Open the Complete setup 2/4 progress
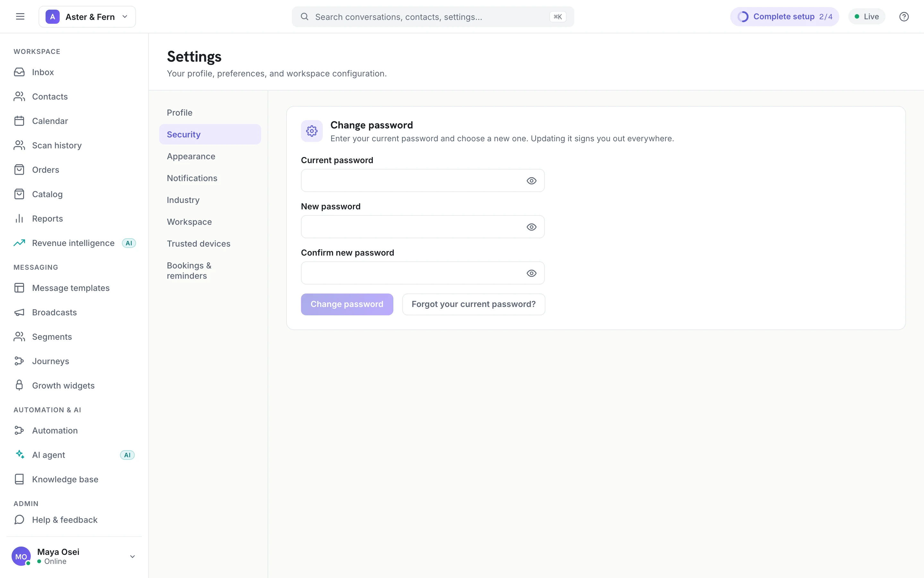This screenshot has height=578, width=924. click(785, 16)
